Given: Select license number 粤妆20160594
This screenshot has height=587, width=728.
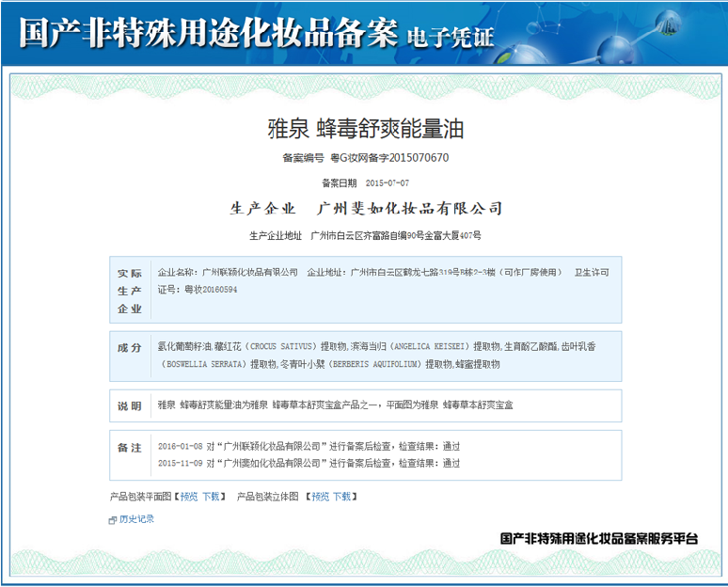Looking at the screenshot, I should point(211,290).
